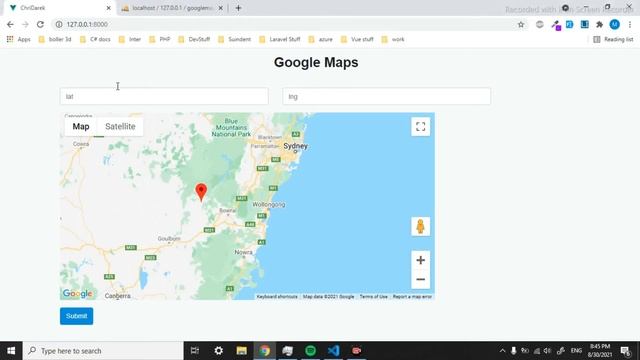Open the Vue stuff bookmark folder
This screenshot has height=360, width=640.
[x=357, y=39]
